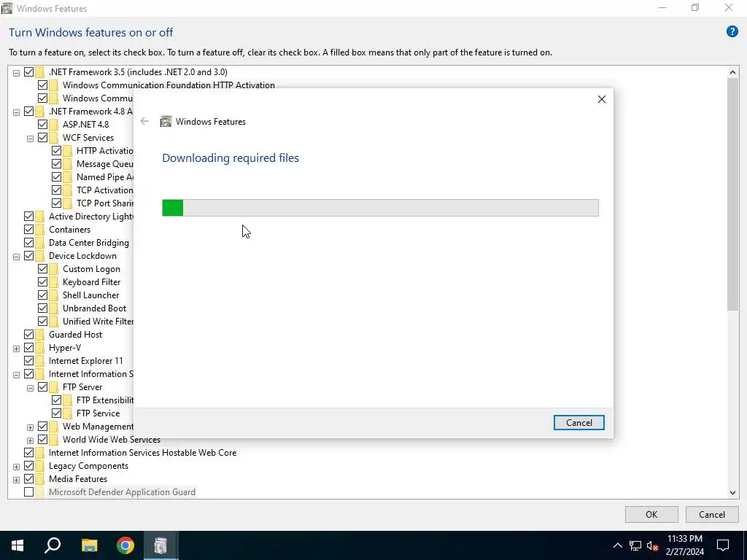Expand the World Wide Web Services node

[x=30, y=440]
